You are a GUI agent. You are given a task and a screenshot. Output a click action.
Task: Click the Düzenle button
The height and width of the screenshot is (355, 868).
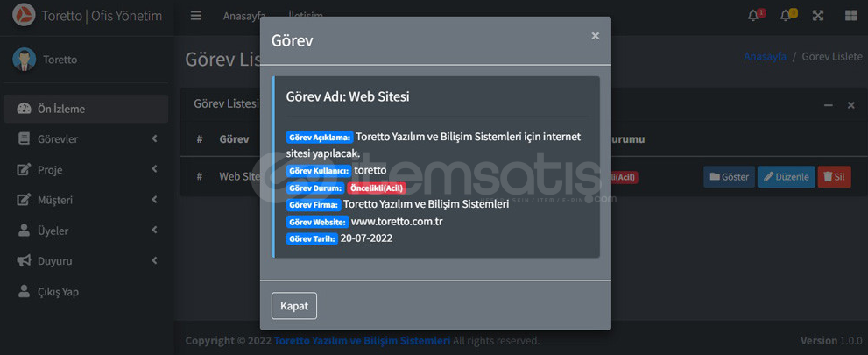[786, 177]
